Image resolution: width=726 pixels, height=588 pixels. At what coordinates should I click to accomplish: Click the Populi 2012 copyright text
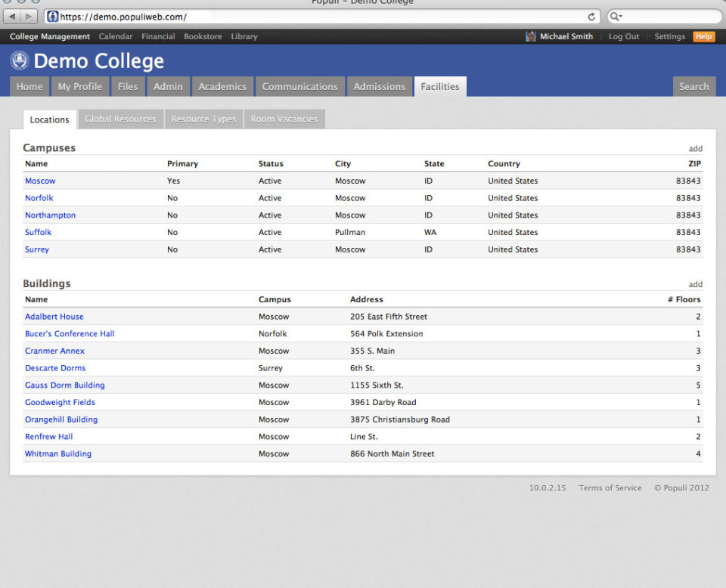click(681, 488)
